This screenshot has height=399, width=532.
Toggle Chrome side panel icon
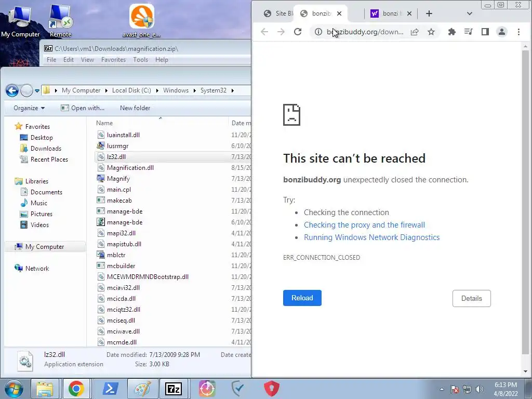pyautogui.click(x=485, y=32)
